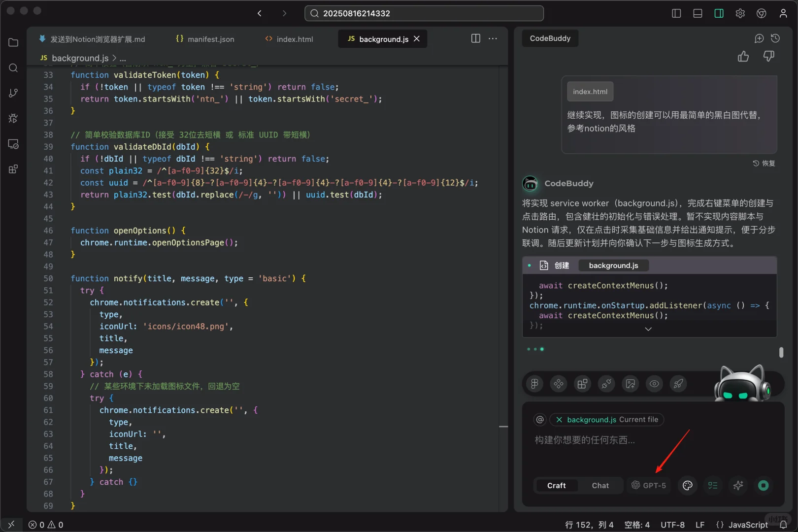Toggle the primary left sidebar layout
This screenshot has width=798, height=532.
pos(676,13)
